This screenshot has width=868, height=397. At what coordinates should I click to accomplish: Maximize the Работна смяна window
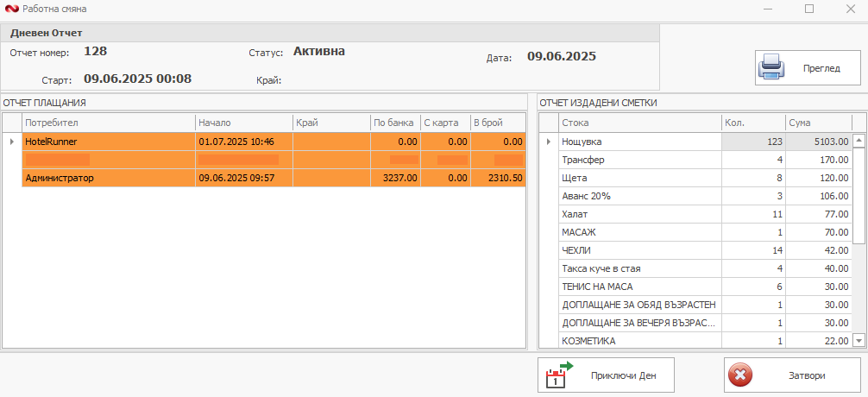point(809,9)
